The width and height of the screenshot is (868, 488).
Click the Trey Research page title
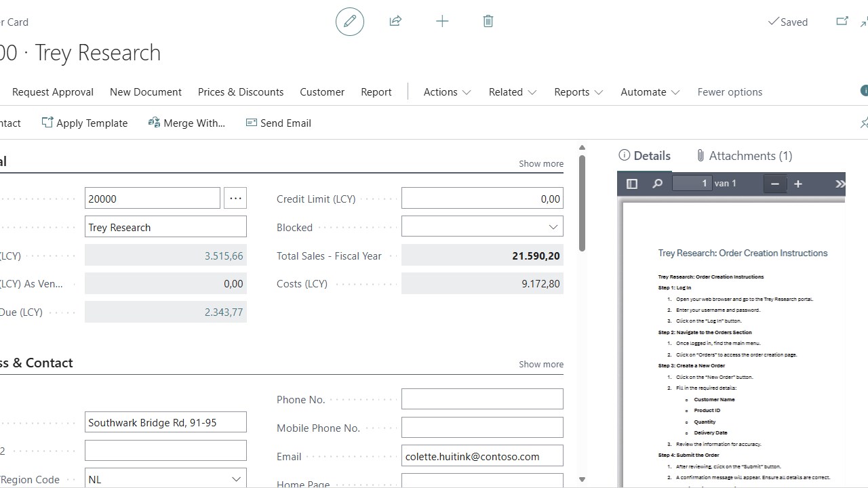[x=98, y=53]
